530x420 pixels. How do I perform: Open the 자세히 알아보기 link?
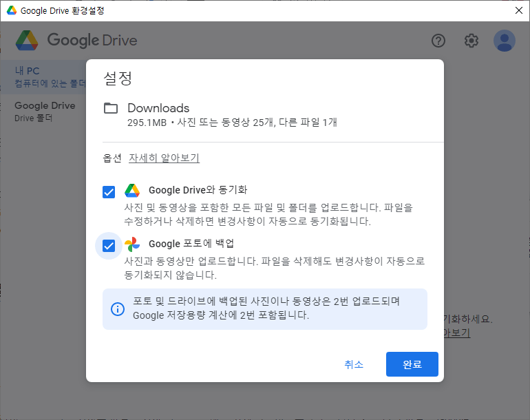click(x=164, y=158)
